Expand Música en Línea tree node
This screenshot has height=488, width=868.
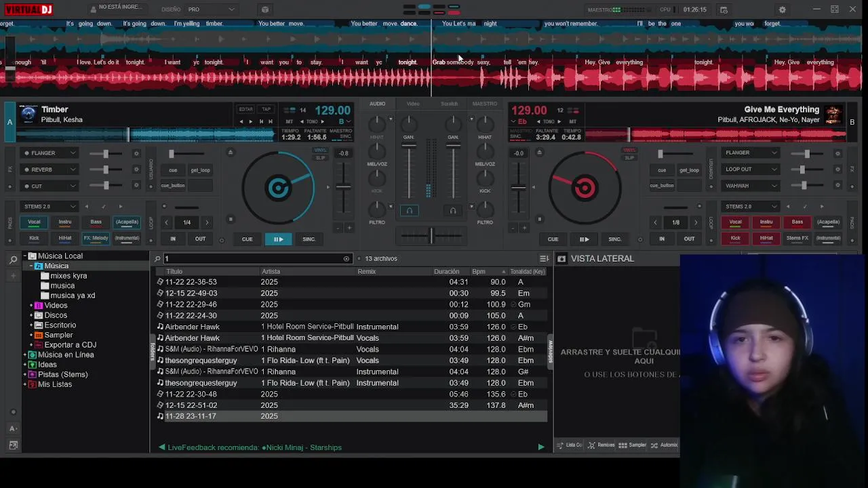point(25,355)
